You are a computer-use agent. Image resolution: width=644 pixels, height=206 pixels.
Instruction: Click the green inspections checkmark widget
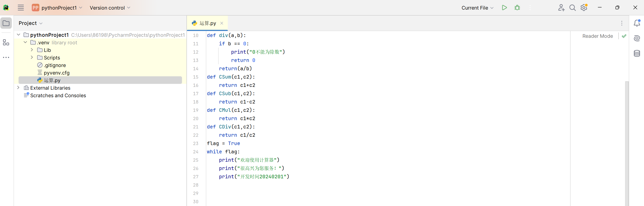624,36
